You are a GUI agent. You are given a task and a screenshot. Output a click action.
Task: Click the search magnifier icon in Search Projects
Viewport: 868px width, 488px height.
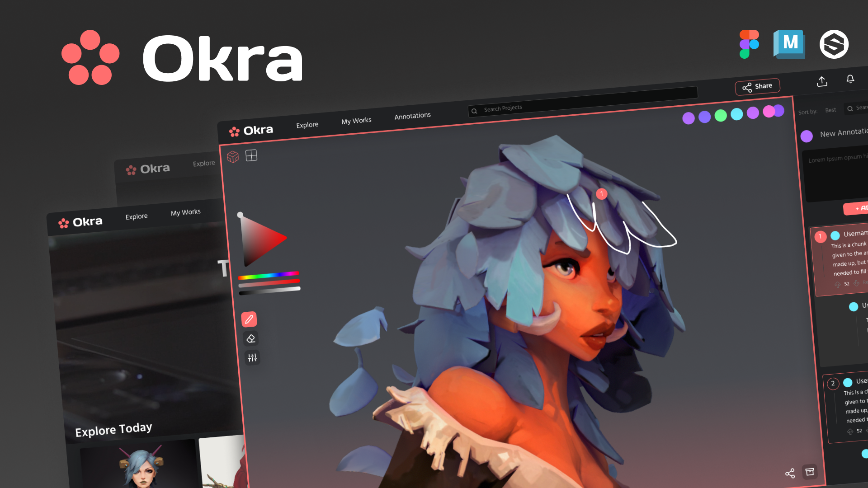(474, 111)
